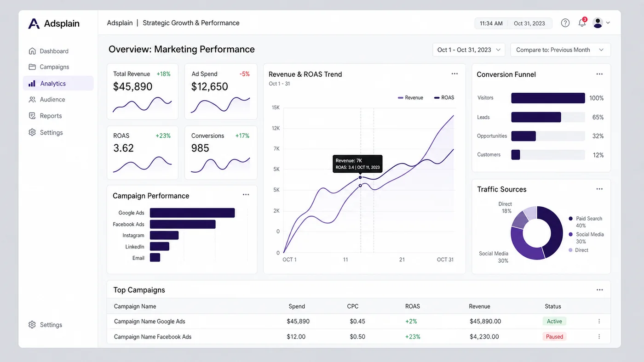This screenshot has height=362, width=644.
Task: Click Adsplain breadcrumb in header
Action: click(x=120, y=23)
